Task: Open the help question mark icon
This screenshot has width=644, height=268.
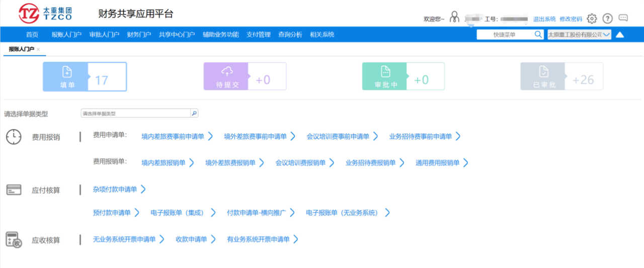Action: (x=607, y=19)
